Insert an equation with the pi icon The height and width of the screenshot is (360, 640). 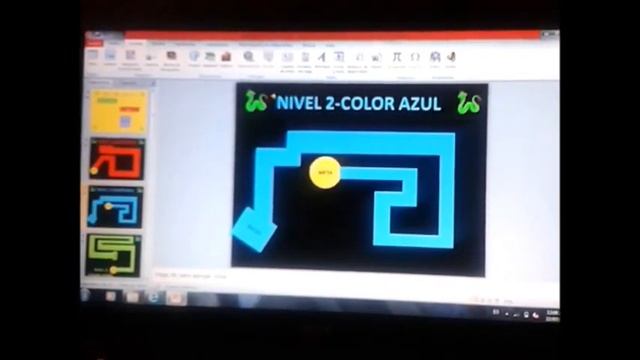tap(397, 59)
